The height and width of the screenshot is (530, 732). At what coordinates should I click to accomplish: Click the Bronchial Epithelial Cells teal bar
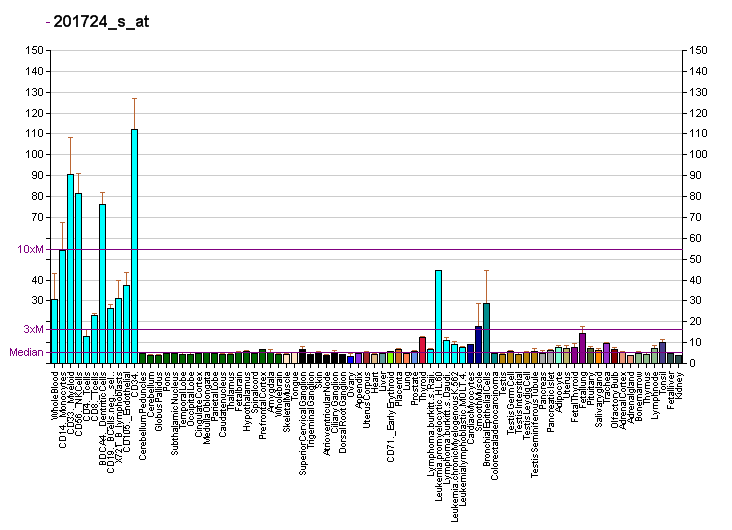(486, 333)
